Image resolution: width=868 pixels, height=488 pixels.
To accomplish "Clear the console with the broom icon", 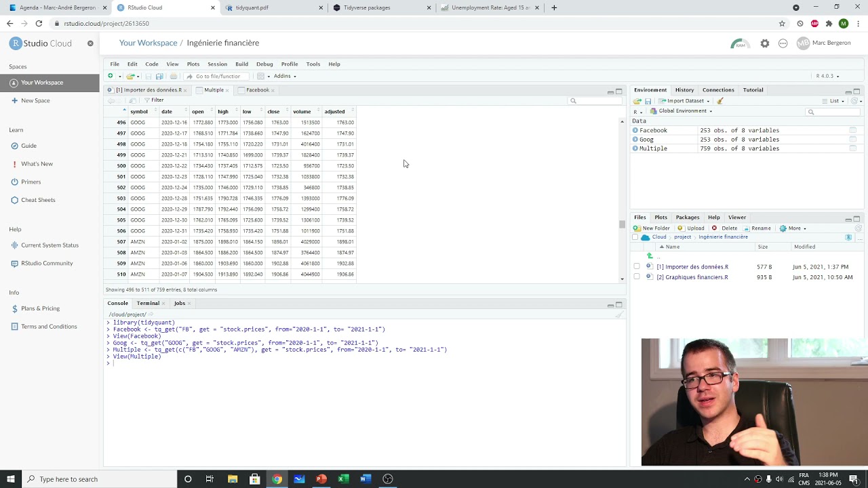I will [618, 314].
